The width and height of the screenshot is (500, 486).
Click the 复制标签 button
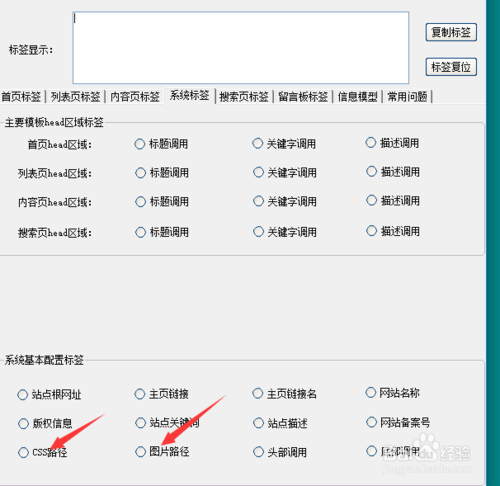click(x=451, y=32)
